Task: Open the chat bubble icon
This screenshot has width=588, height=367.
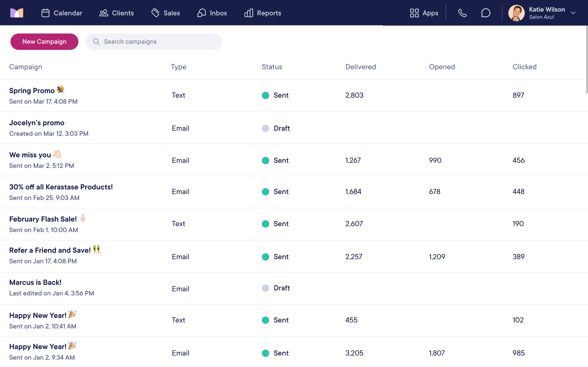Action: point(486,13)
